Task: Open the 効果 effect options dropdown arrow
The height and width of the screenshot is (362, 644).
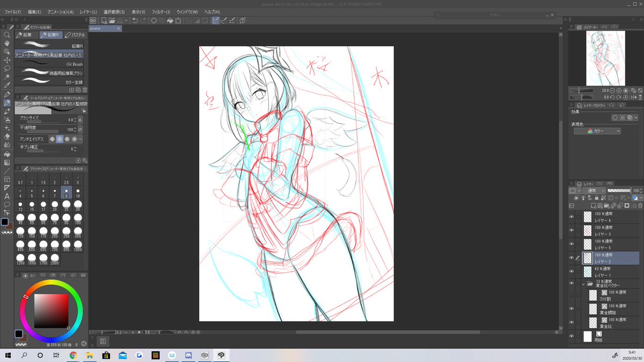Action: [x=636, y=117]
